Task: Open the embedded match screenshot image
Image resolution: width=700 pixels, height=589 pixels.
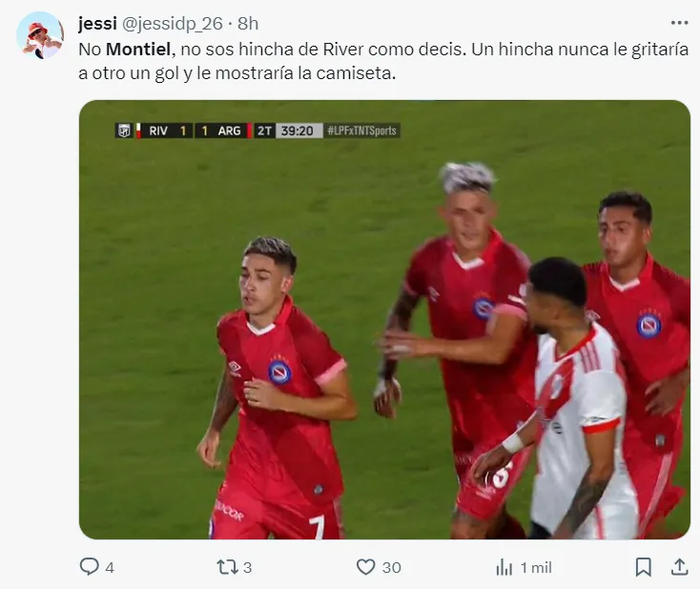Action: pyautogui.click(x=384, y=319)
